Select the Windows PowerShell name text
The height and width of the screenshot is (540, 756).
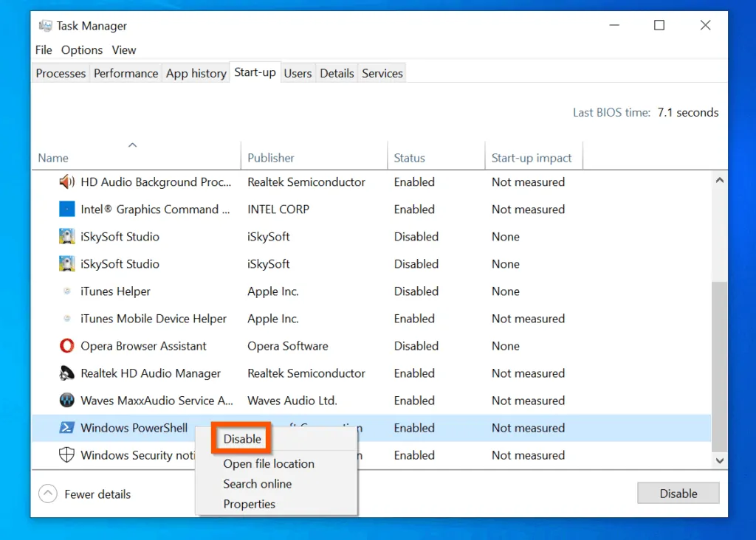click(x=134, y=428)
